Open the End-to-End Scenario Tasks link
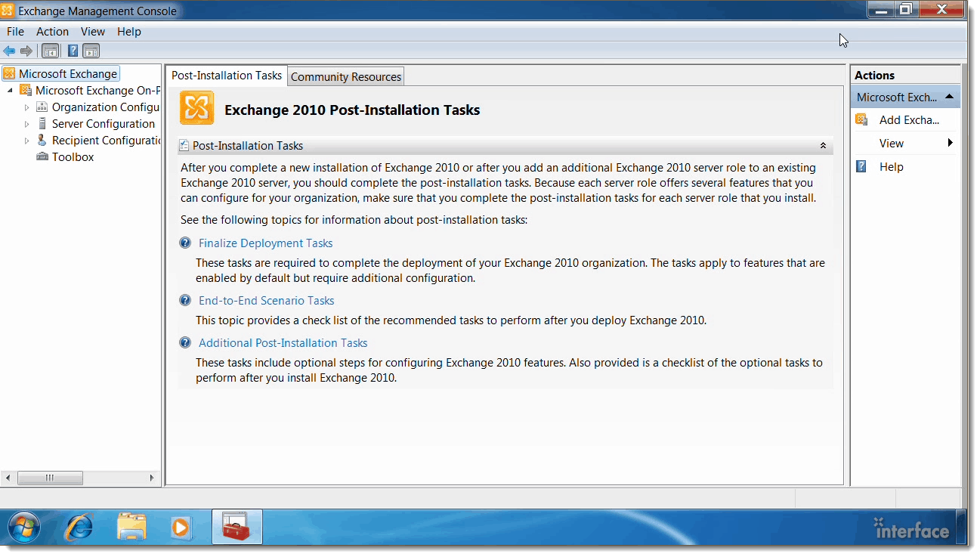The image size is (980, 557). 266,300
